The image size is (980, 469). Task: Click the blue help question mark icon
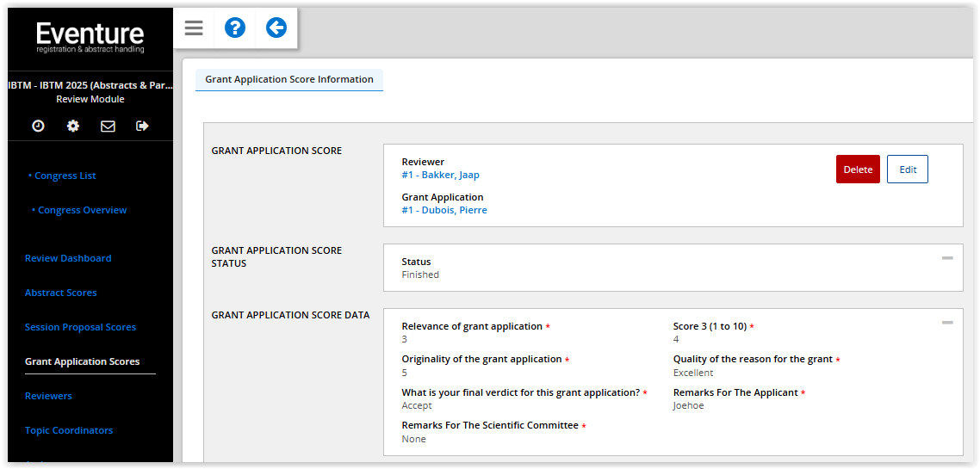click(234, 28)
